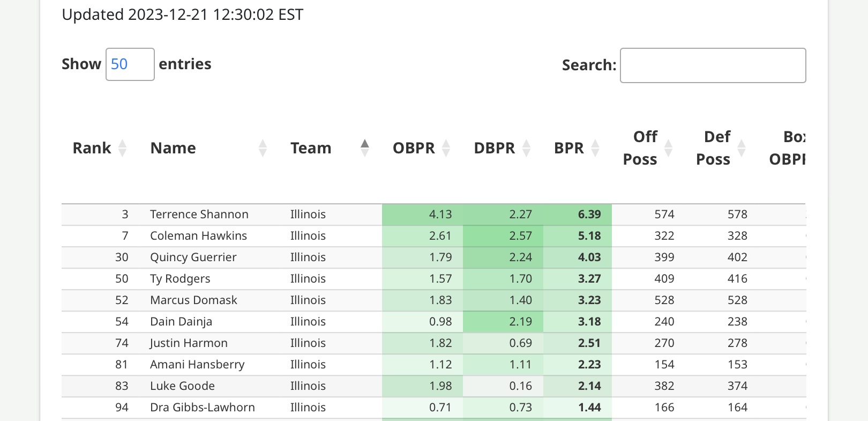
Task: Open the Show entries count box
Action: point(130,64)
